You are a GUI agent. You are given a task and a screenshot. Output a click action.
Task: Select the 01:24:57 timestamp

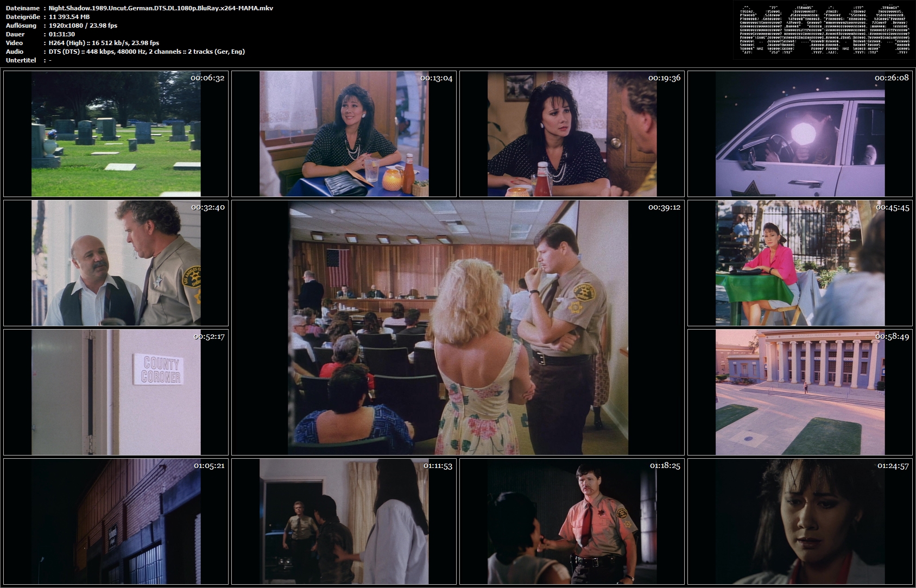[x=893, y=466]
